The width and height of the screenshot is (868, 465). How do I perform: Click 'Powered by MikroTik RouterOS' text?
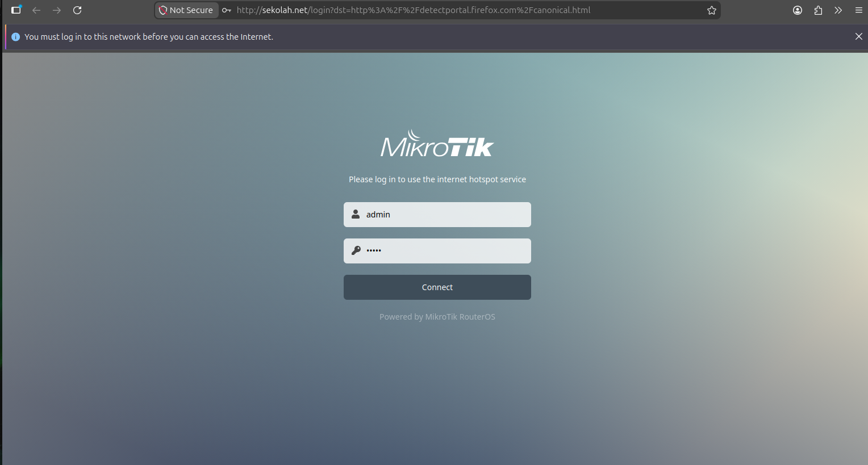click(437, 317)
